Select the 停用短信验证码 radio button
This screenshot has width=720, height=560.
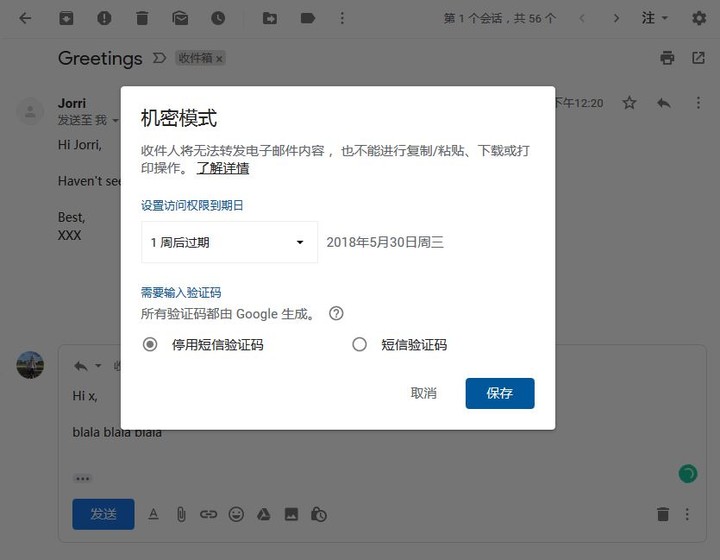(x=150, y=344)
